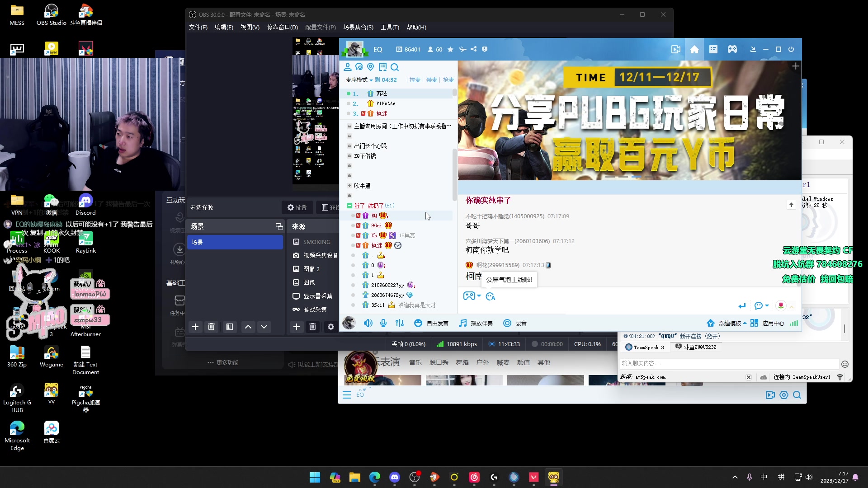Toggle 录音 recording in YY bottom bar

tap(515, 323)
